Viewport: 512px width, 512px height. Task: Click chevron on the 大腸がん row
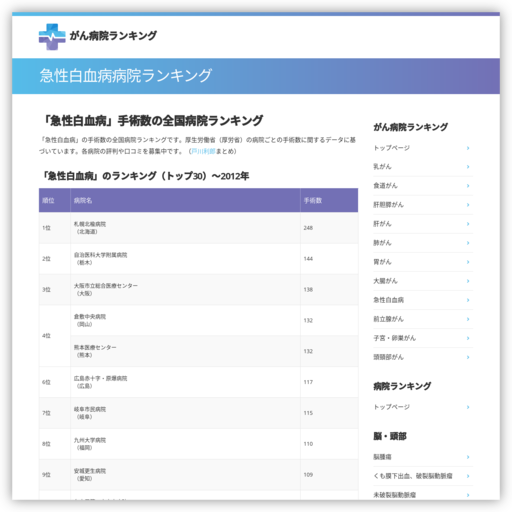(468, 281)
